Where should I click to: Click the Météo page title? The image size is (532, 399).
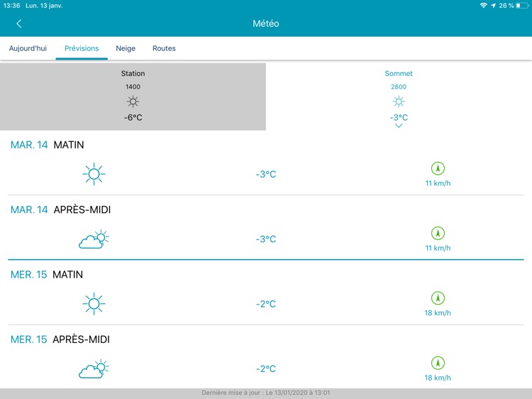(266, 23)
